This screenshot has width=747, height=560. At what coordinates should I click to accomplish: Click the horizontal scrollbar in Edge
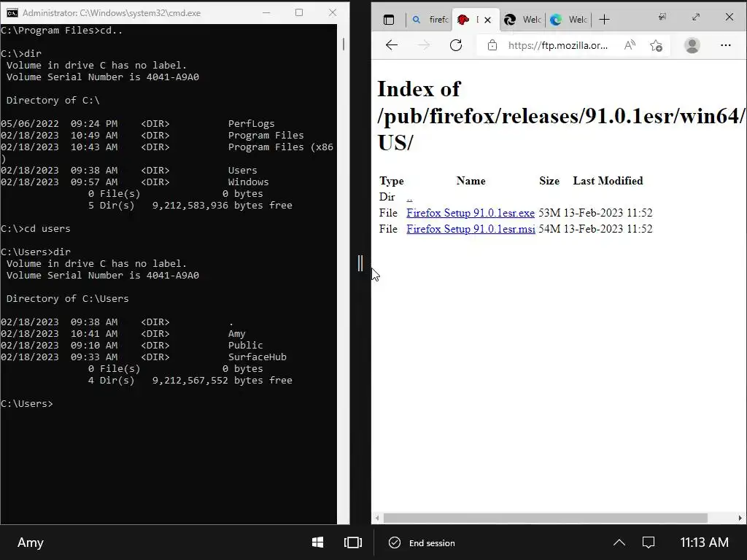pyautogui.click(x=545, y=518)
